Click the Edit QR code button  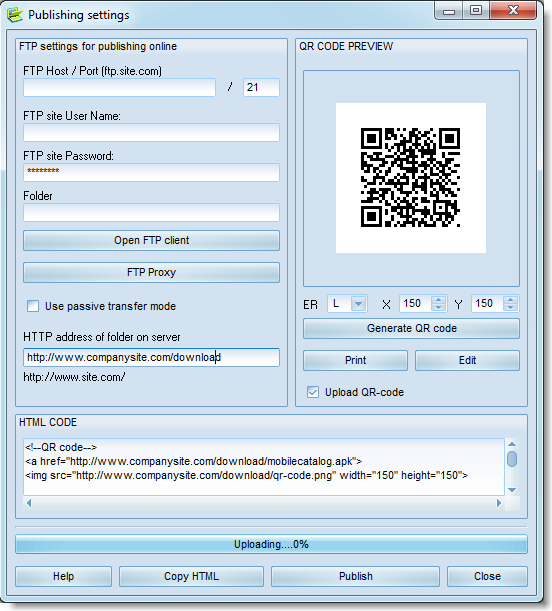pyautogui.click(x=467, y=360)
